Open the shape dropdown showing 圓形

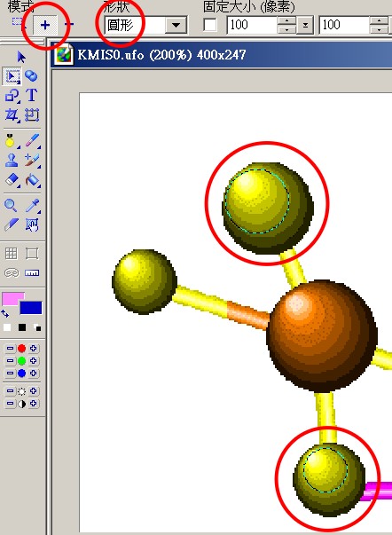176,25
